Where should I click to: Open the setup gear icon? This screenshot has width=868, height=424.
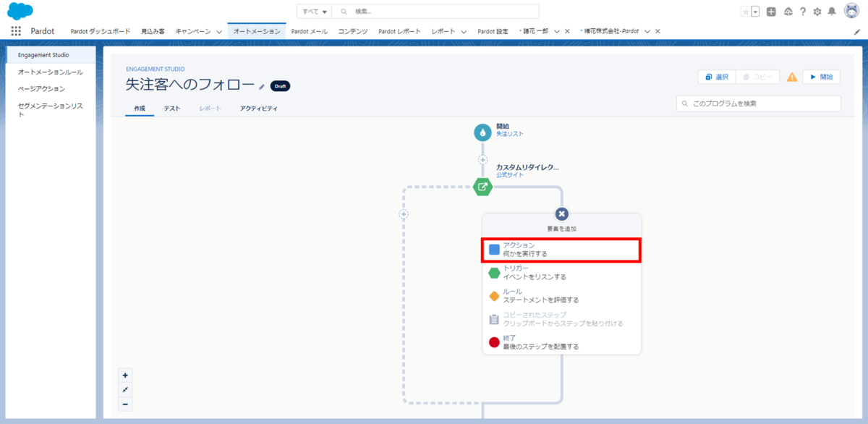tap(817, 12)
